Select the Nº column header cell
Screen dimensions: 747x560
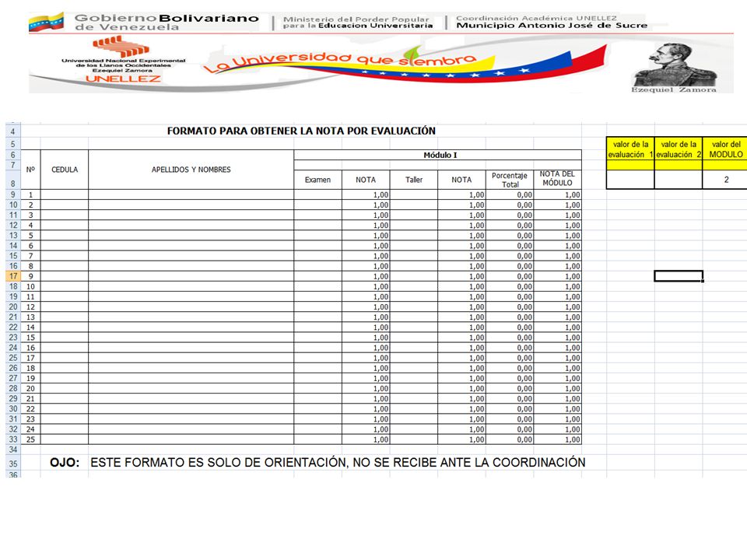tap(30, 170)
